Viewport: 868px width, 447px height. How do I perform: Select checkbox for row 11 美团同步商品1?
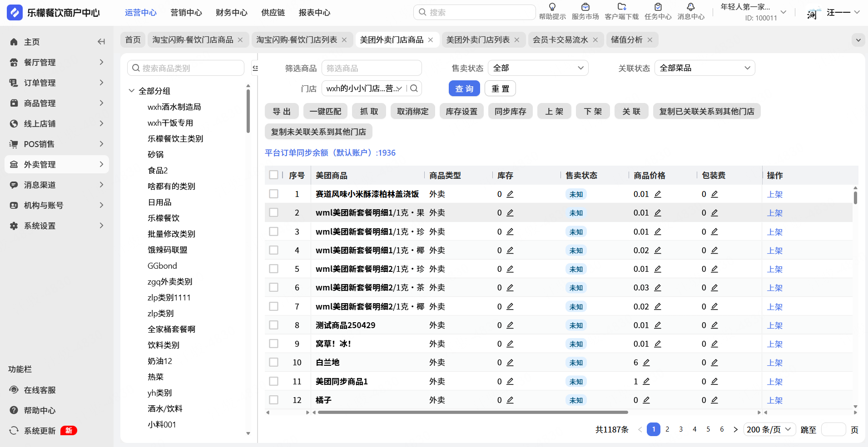[x=273, y=382]
